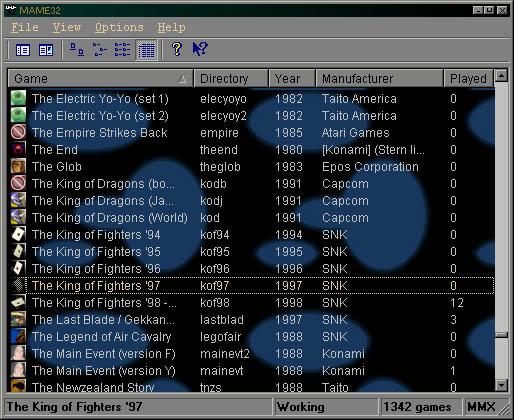
Task: Open the Help menu
Action: 171,27
